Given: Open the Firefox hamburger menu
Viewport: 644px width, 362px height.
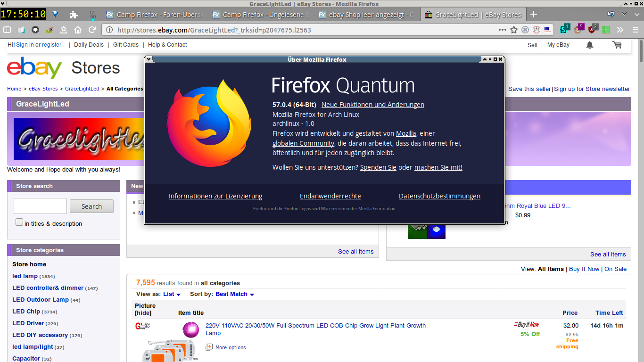Looking at the screenshot, I should point(635,30).
